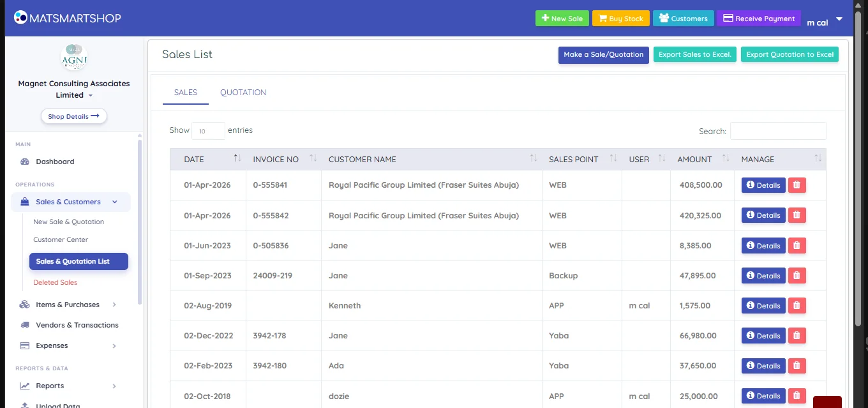
Task: Click the Search input field
Action: point(778,131)
